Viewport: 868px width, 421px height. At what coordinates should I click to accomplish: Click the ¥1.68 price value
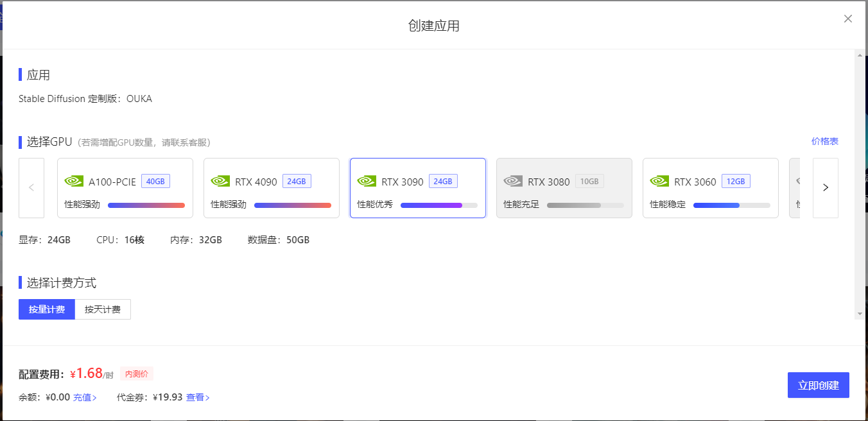tap(87, 374)
